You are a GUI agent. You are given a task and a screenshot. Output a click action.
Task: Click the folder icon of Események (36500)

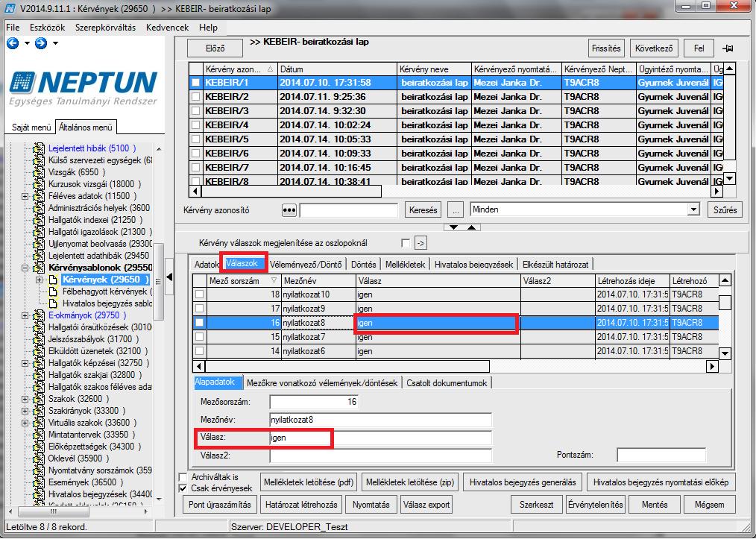[x=39, y=482]
